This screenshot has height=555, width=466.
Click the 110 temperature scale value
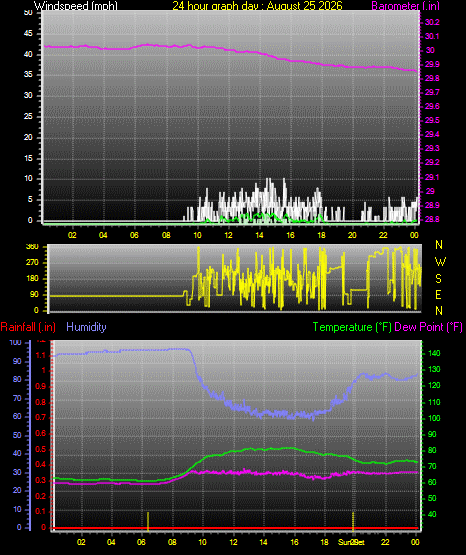pos(435,402)
